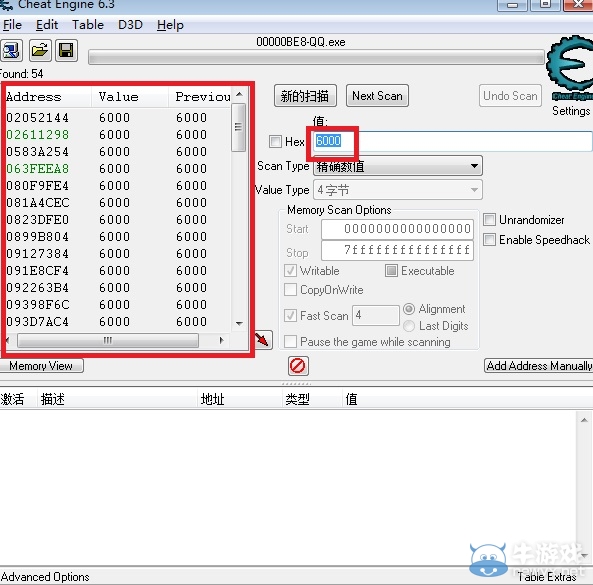Open the Value Type dropdown

pos(397,190)
